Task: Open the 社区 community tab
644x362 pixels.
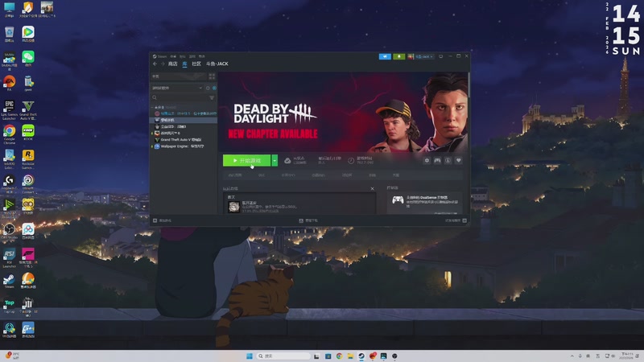Action: coord(196,64)
